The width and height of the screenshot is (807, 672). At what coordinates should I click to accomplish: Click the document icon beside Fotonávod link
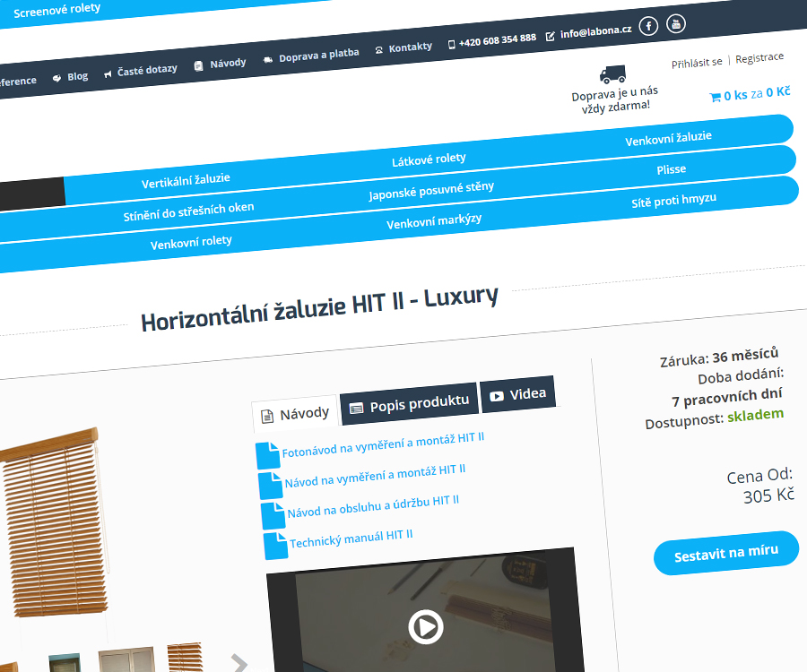(x=267, y=455)
